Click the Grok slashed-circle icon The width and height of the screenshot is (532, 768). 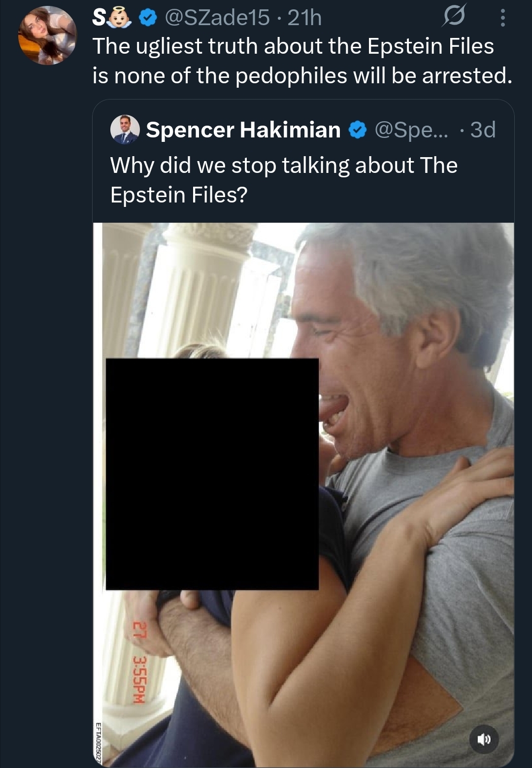453,18
